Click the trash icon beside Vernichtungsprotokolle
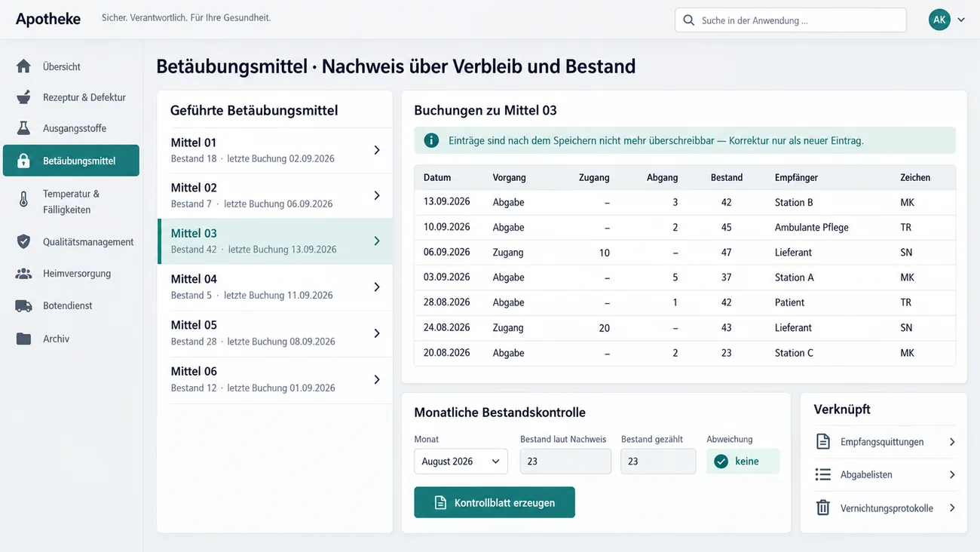Viewport: 980px width, 552px height. click(823, 508)
